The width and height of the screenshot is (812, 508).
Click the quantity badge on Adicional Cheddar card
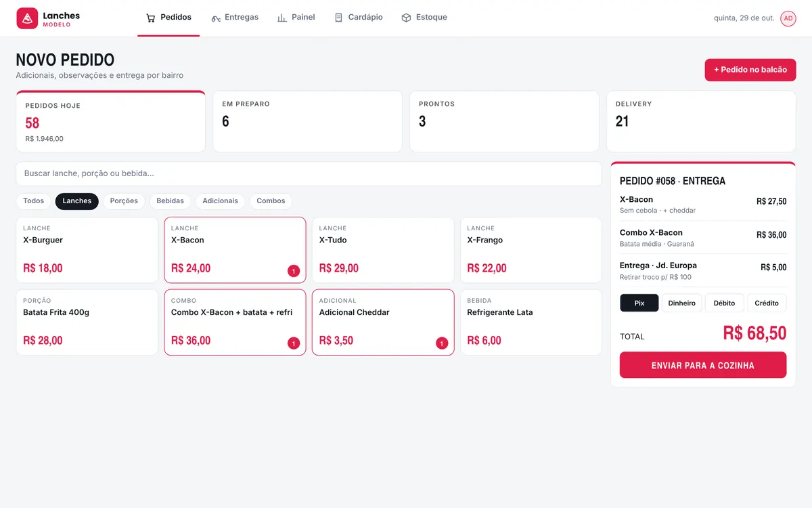coord(442,343)
